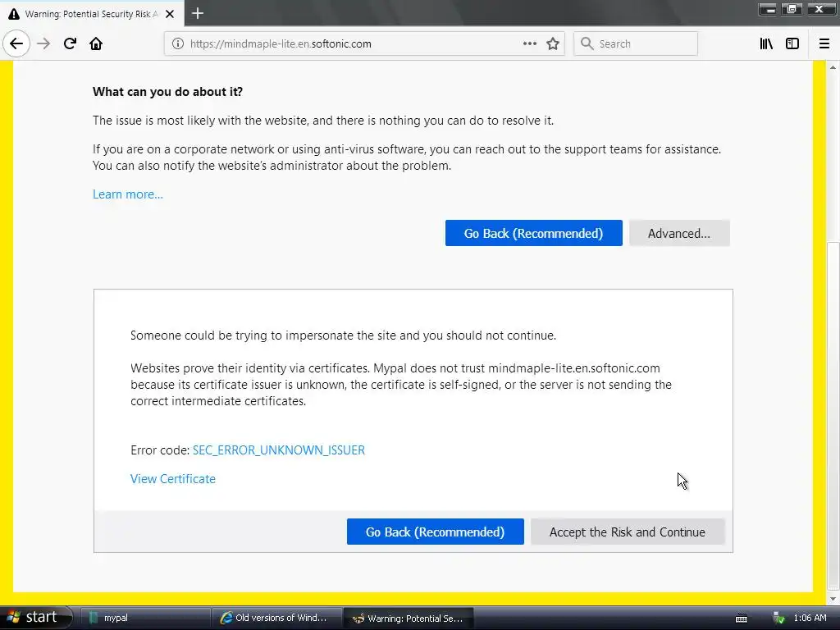Switch to the mypal taskbar item
Image resolution: width=840 pixels, height=630 pixels.
pos(144,618)
